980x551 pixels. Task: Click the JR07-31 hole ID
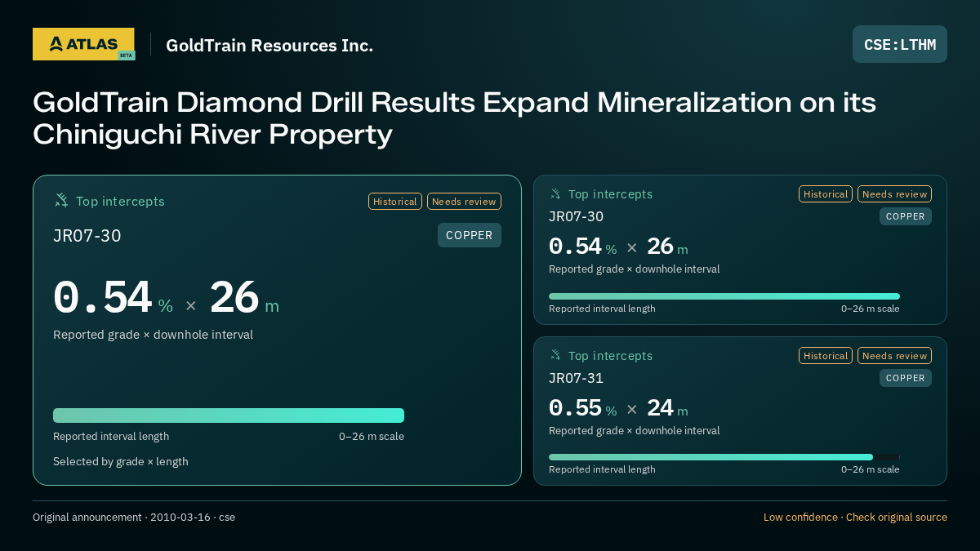coord(576,378)
